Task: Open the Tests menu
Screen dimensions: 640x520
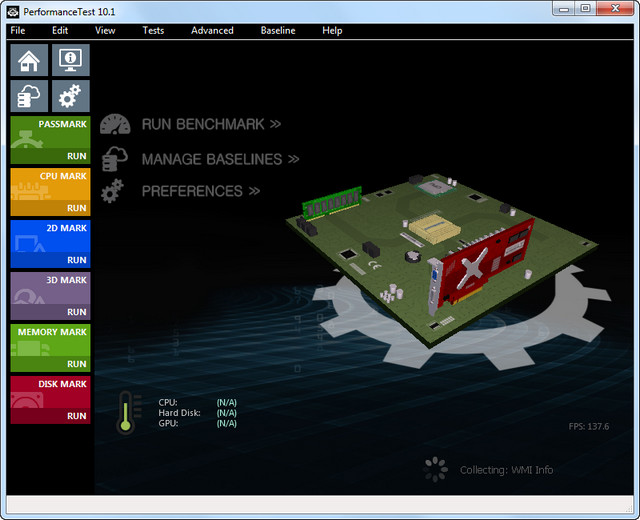Action: coord(153,30)
